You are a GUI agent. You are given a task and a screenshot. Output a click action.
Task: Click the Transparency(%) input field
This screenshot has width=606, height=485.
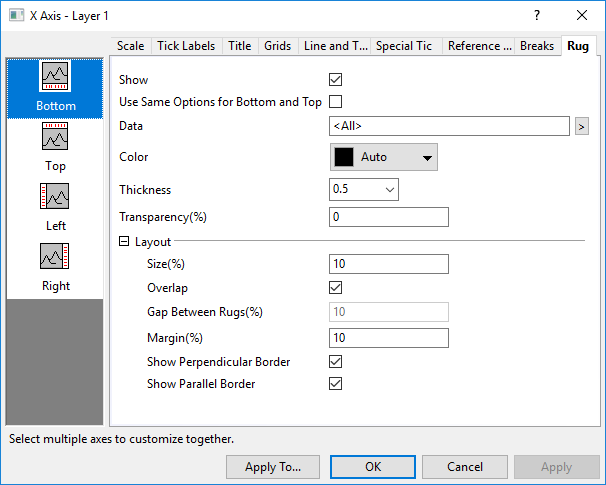[388, 217]
